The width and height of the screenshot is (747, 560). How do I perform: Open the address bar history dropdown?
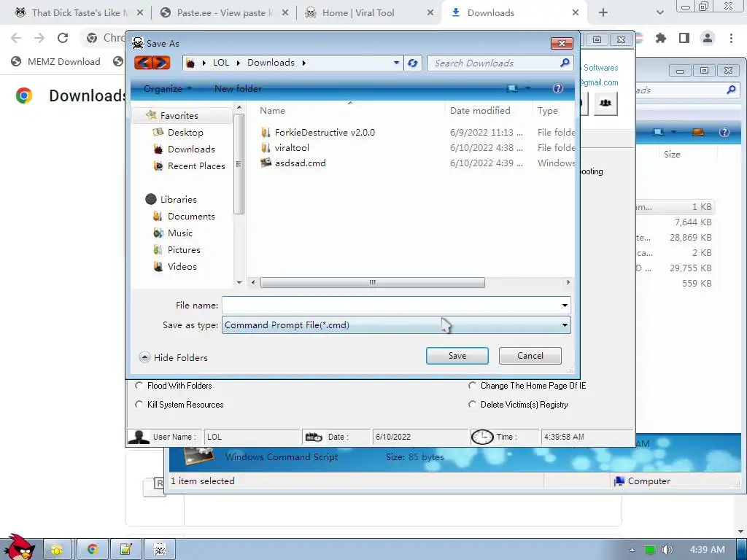[396, 63]
